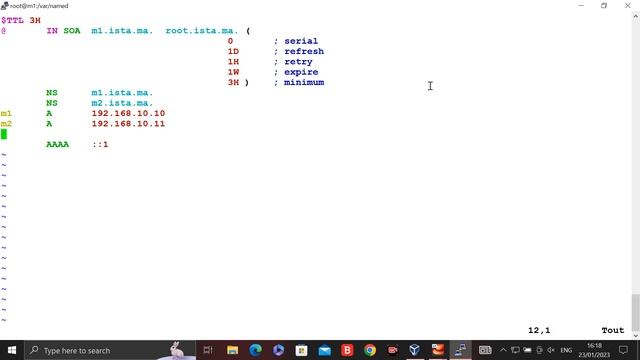Open the Windows Start menu

click(12, 350)
